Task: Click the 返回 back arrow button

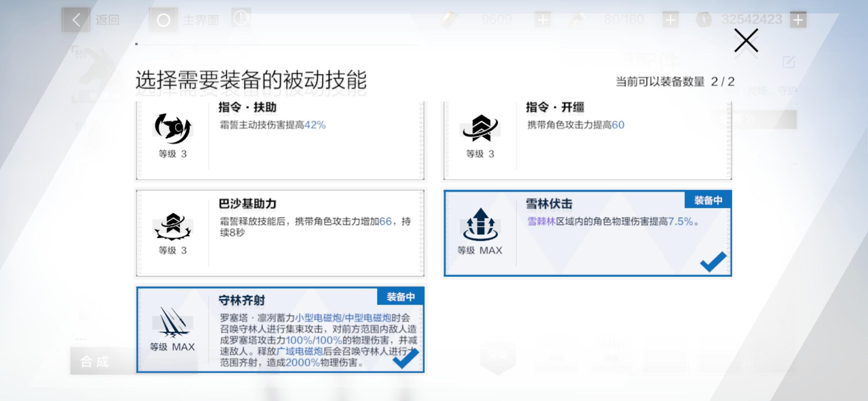Action: 76,20
